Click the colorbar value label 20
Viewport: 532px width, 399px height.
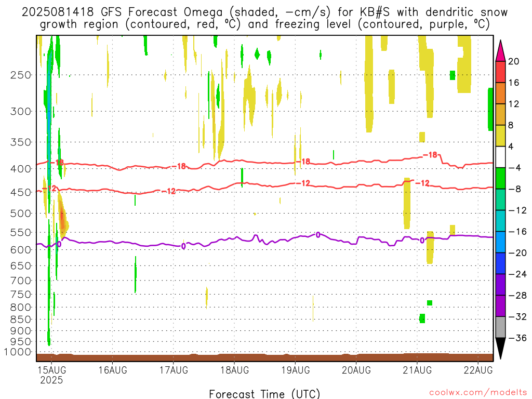513,61
